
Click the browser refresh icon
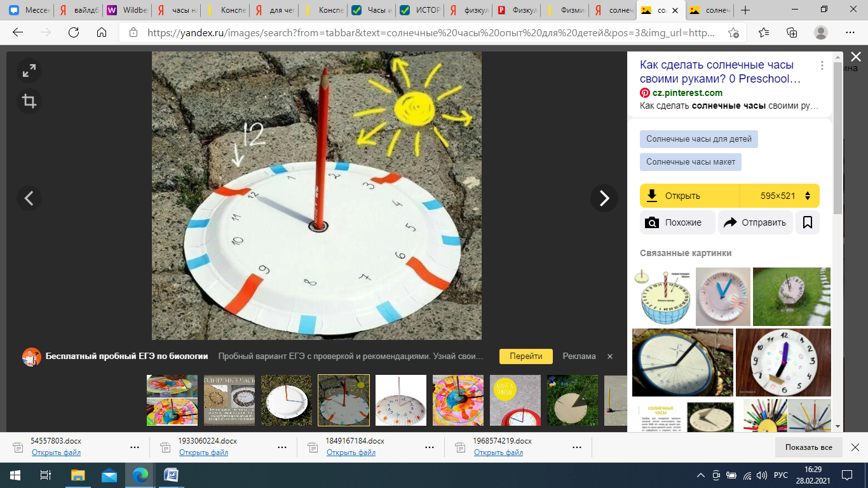point(74,32)
